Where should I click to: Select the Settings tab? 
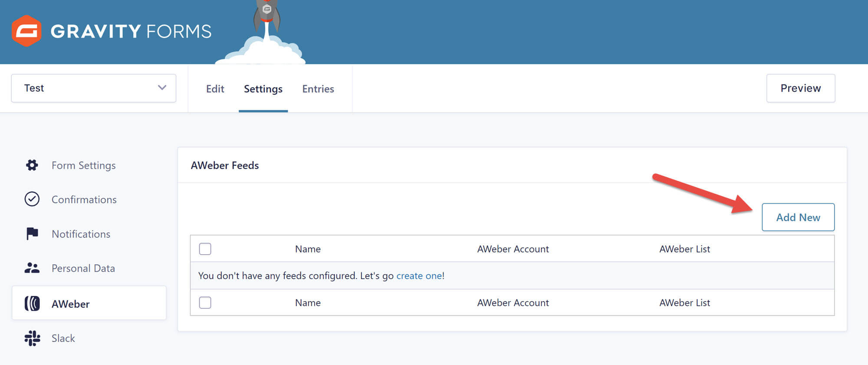coord(263,89)
